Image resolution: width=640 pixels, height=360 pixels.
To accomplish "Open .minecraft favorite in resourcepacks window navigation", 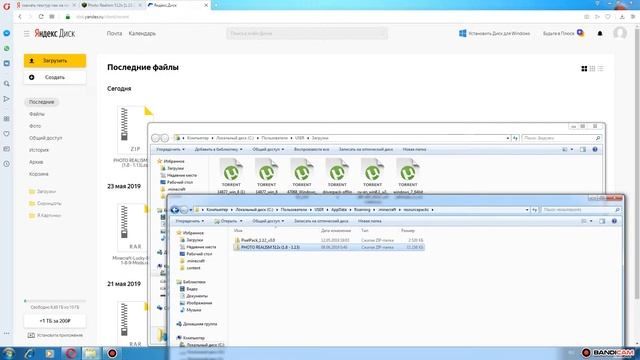I will [193, 261].
